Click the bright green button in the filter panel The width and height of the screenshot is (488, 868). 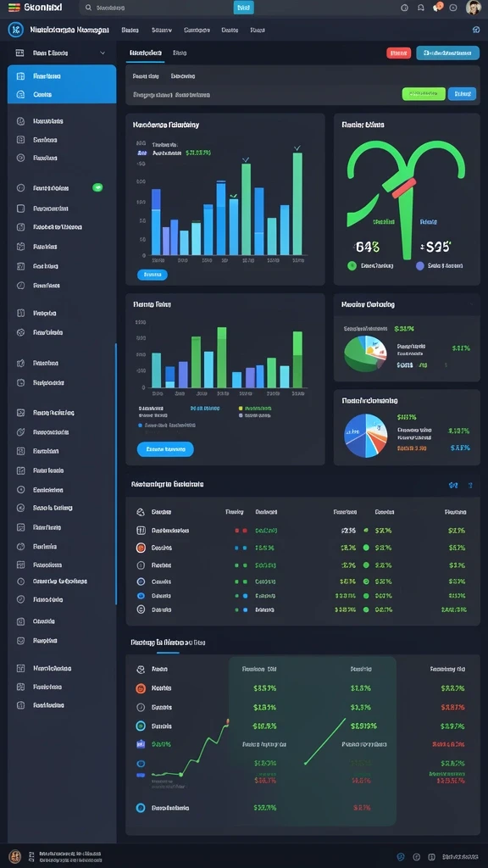tap(424, 93)
